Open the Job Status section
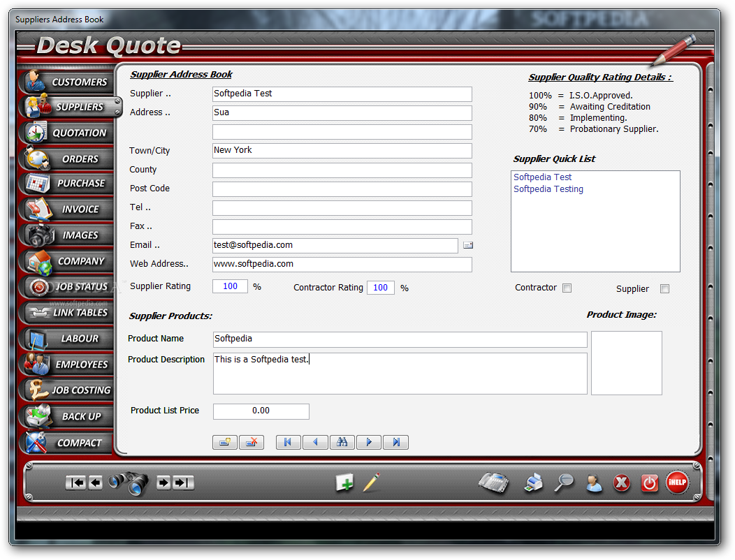The image size is (735, 560). pos(66,286)
